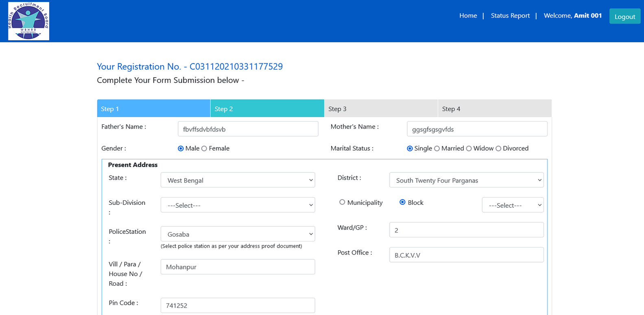Image resolution: width=644 pixels, height=315 pixels.
Task: Click the Welcome, Amit 001 text
Action: [572, 16]
